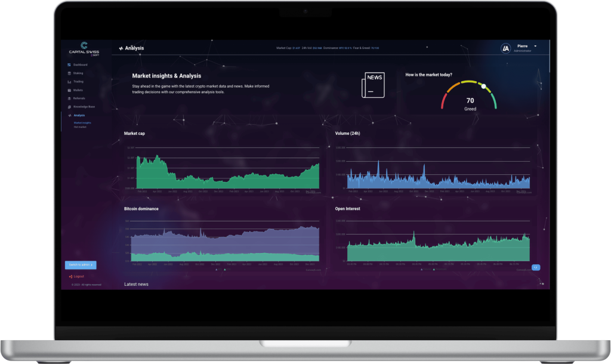Switch to the Hot market view

[80, 127]
